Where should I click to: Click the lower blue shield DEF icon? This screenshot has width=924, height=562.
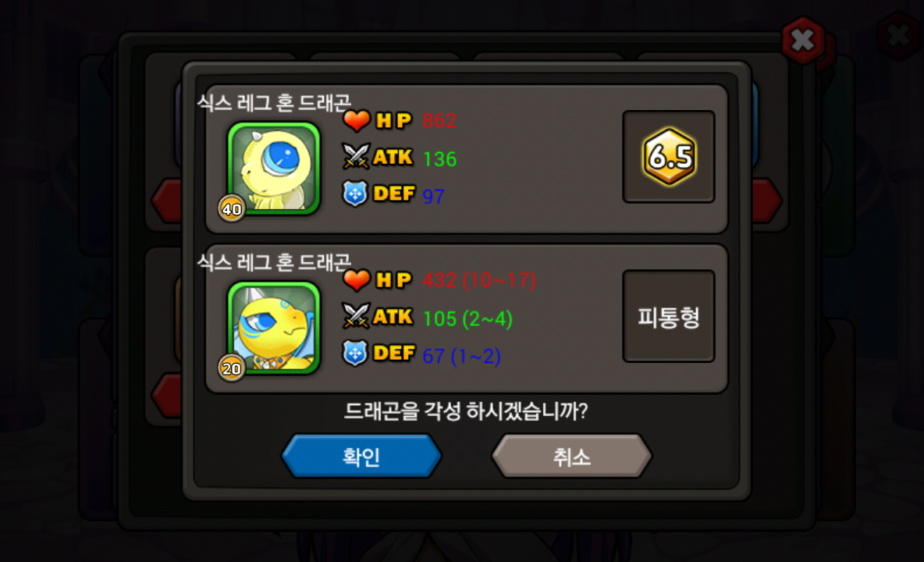(355, 354)
